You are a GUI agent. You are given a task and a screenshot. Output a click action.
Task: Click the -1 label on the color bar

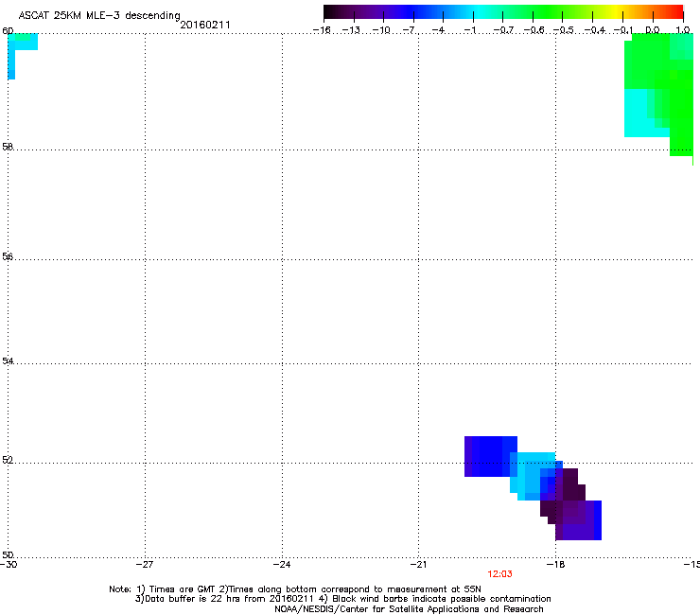tap(470, 30)
